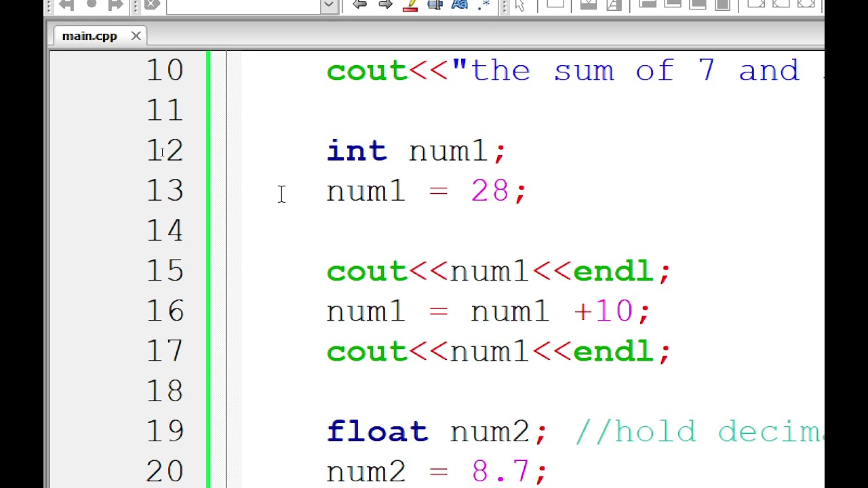Click line number 19 in the margin
Image resolution: width=868 pixels, height=488 pixels.
(165, 431)
